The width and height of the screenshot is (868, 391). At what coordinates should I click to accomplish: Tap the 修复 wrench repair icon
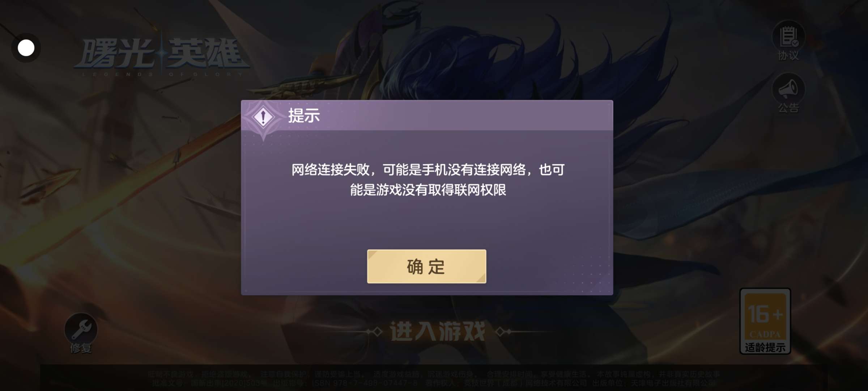(81, 329)
